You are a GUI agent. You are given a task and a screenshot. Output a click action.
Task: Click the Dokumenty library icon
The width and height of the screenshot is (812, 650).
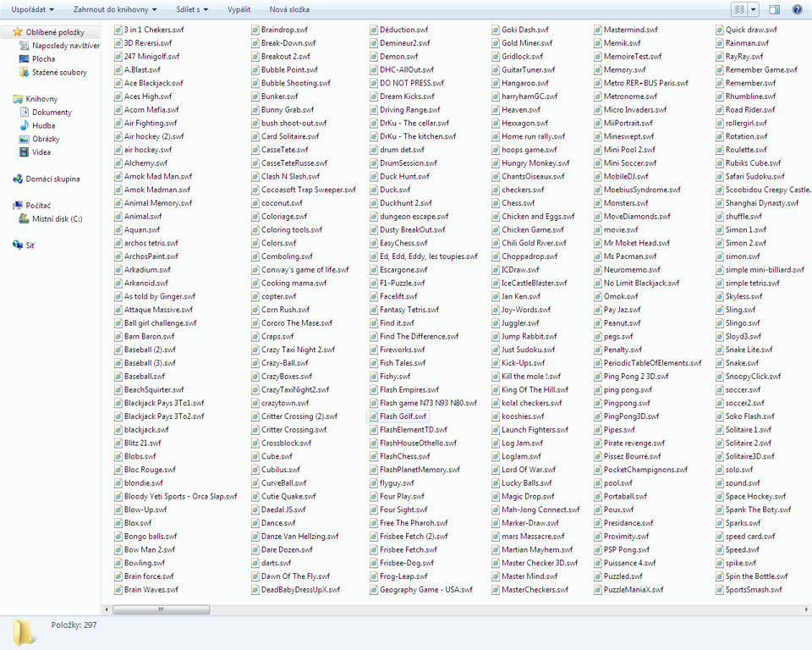pos(24,112)
